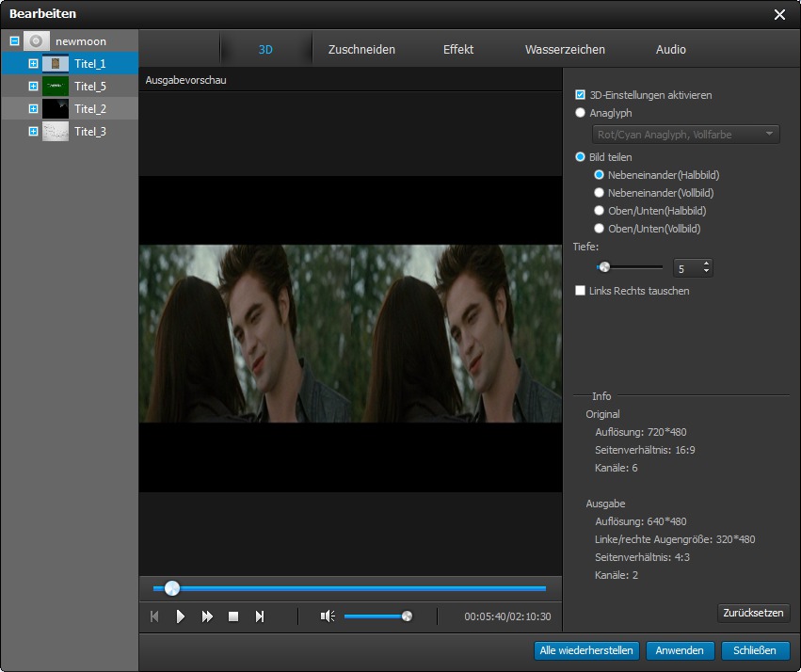Select the Titel_1 label in tree
The width and height of the screenshot is (801, 672).
click(x=90, y=64)
